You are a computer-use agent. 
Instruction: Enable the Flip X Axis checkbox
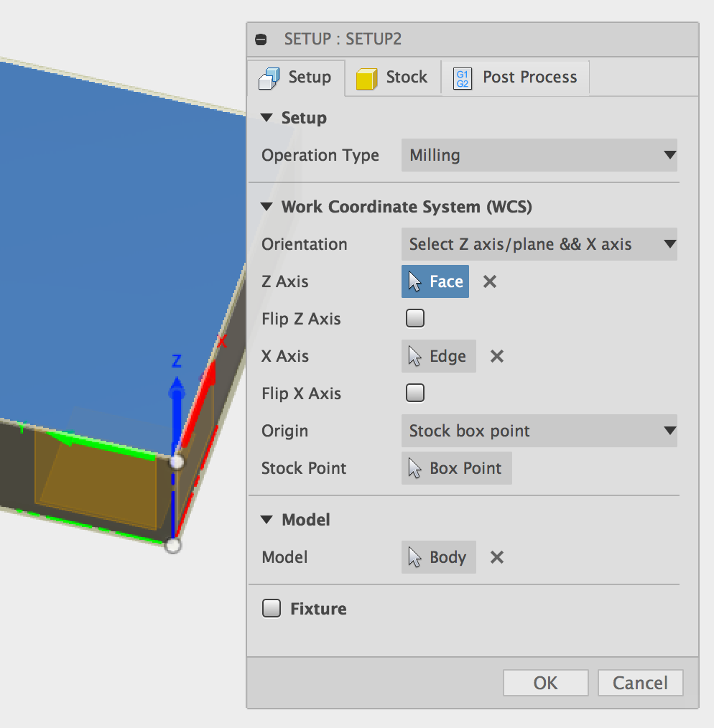(x=414, y=393)
